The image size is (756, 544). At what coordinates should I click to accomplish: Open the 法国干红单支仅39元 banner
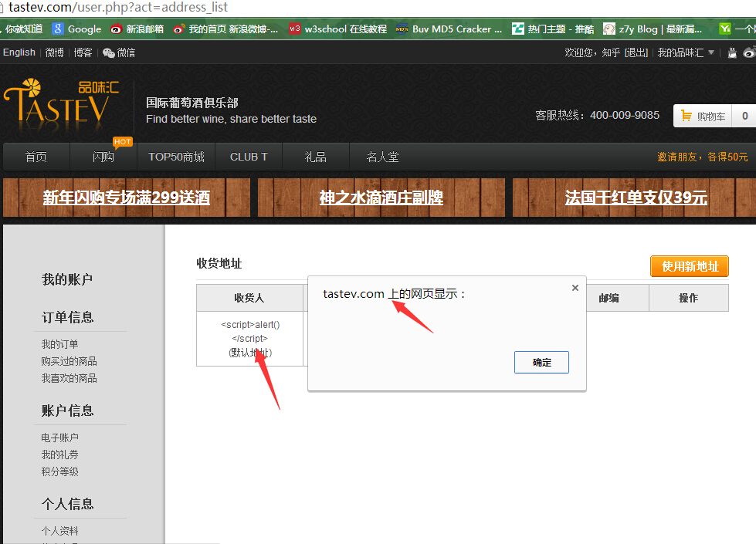[636, 197]
